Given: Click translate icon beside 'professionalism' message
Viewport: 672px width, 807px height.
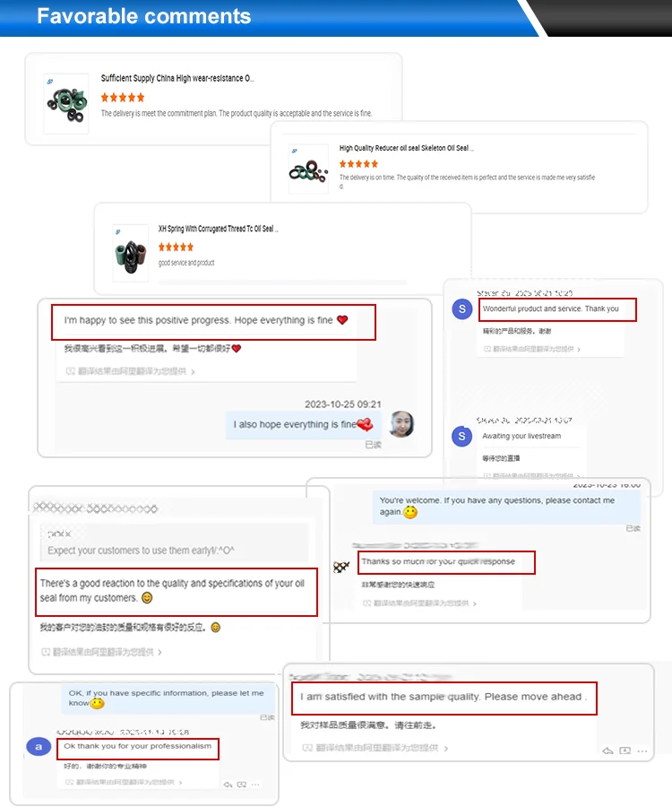Looking at the screenshot, I should pos(241,785).
